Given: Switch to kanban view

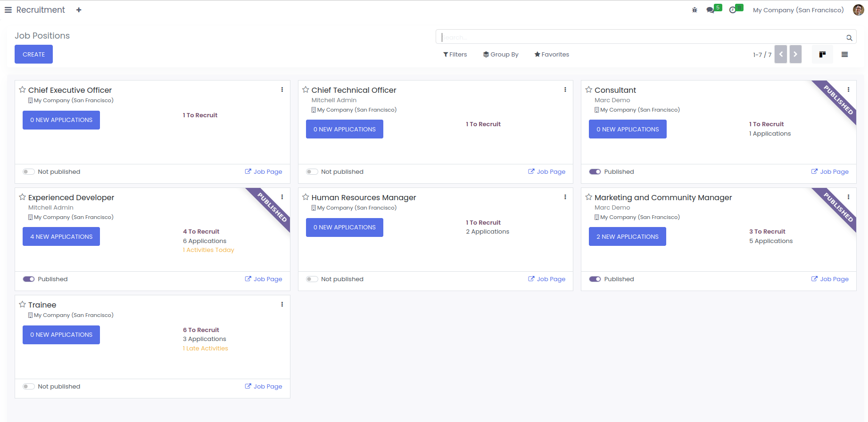Looking at the screenshot, I should [x=822, y=55].
